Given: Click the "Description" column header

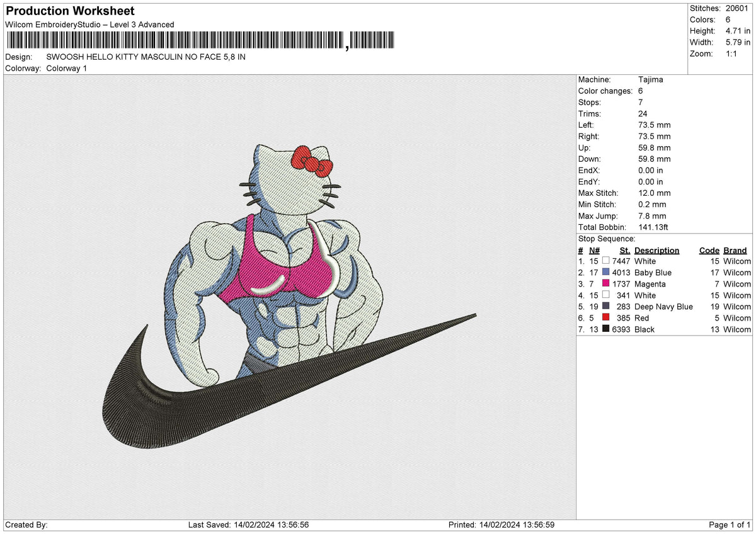Looking at the screenshot, I should coord(657,250).
